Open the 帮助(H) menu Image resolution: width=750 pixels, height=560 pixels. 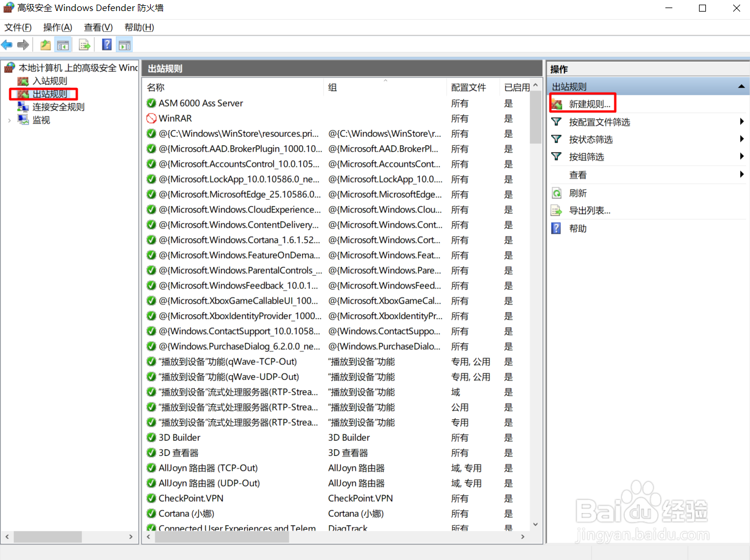tap(139, 27)
